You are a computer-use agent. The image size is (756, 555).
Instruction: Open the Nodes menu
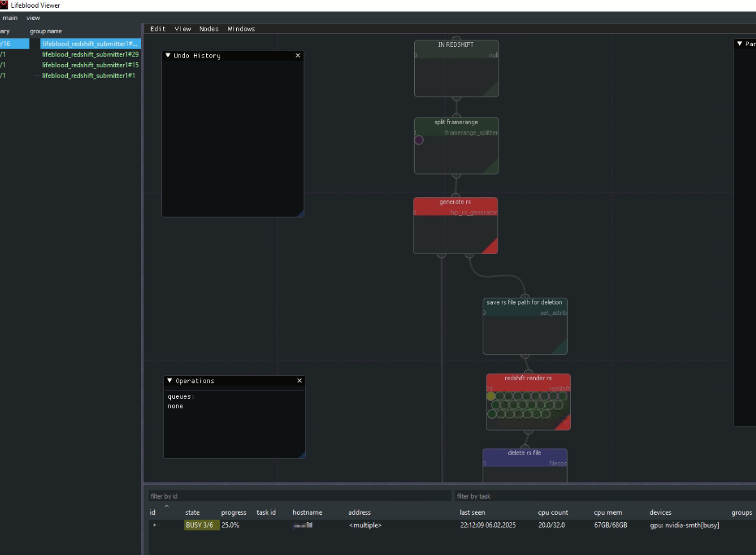[209, 29]
